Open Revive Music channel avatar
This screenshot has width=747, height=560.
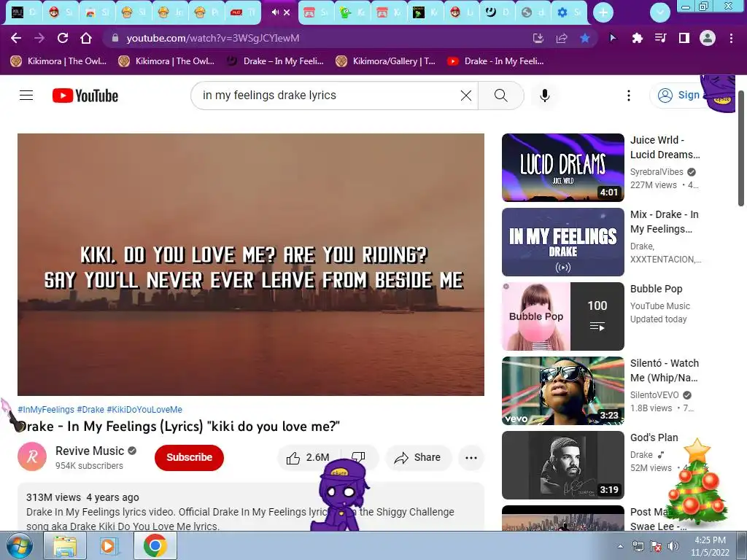tap(32, 456)
